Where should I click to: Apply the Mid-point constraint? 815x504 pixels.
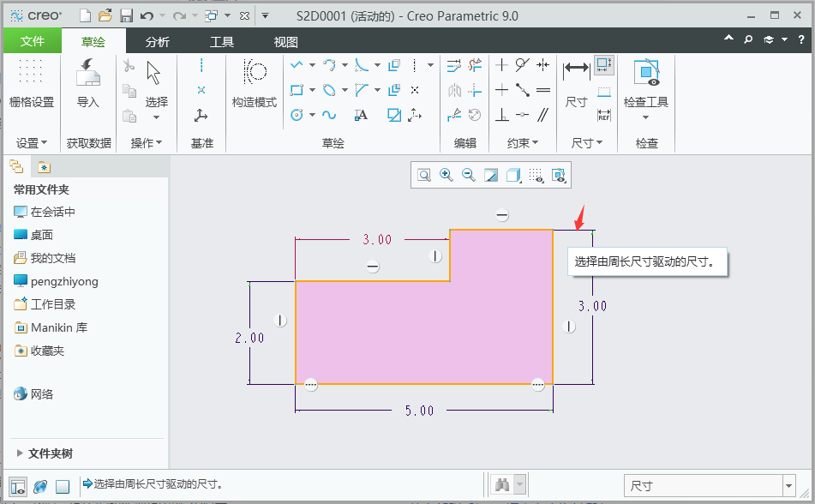523,115
